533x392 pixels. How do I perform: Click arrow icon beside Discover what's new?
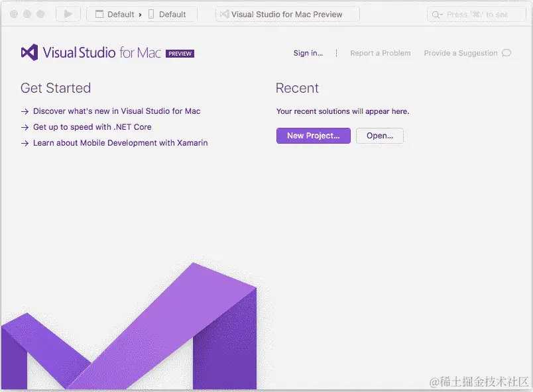[25, 112]
